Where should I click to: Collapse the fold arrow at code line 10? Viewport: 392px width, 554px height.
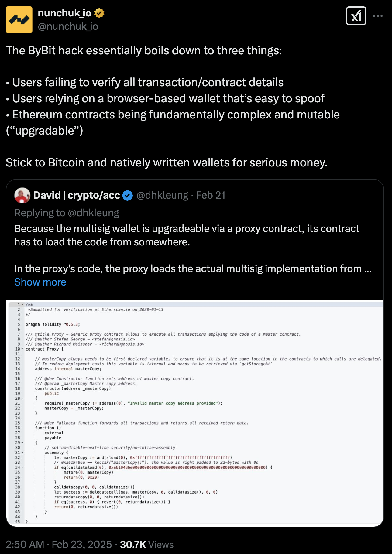(22, 349)
